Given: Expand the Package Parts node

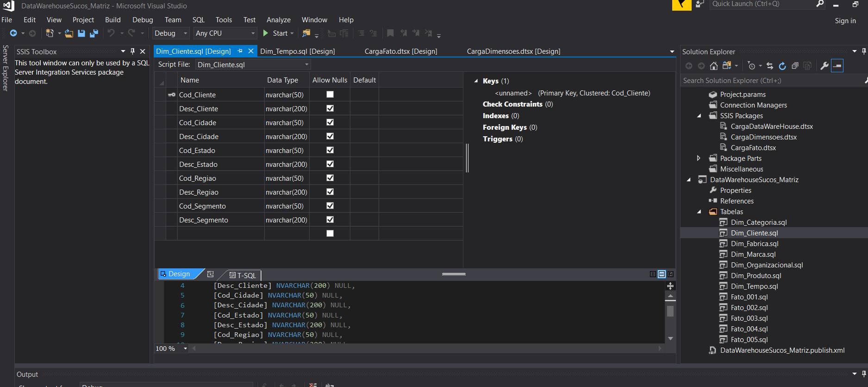Looking at the screenshot, I should point(699,159).
